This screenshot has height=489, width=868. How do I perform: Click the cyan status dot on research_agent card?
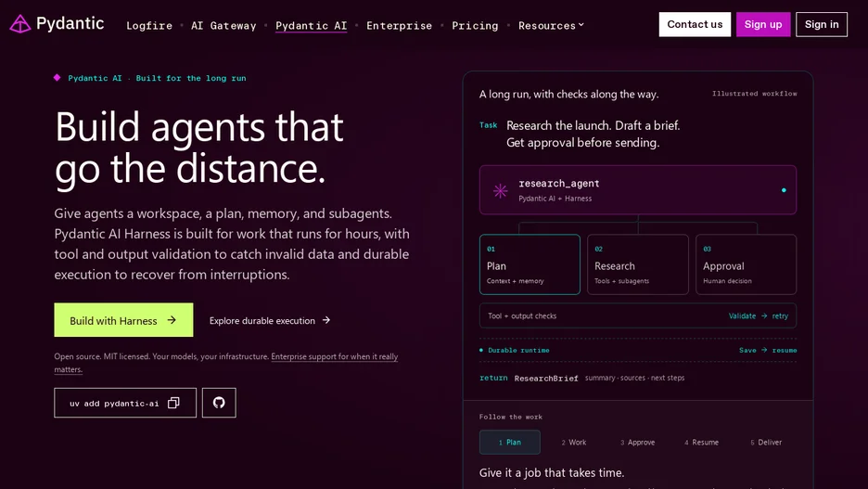[x=784, y=190]
